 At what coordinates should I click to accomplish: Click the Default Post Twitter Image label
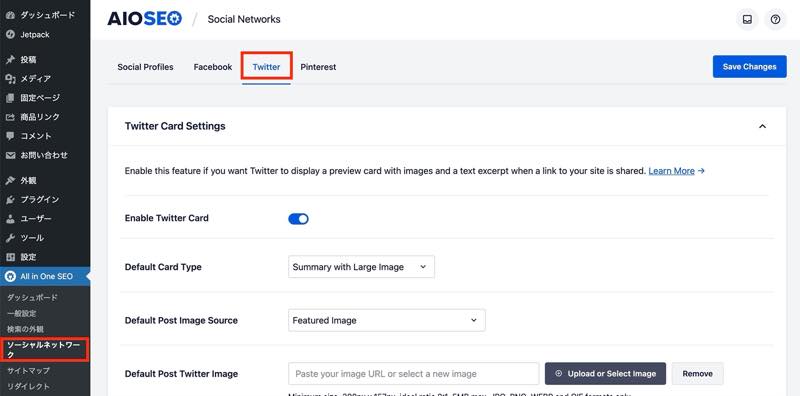click(181, 374)
